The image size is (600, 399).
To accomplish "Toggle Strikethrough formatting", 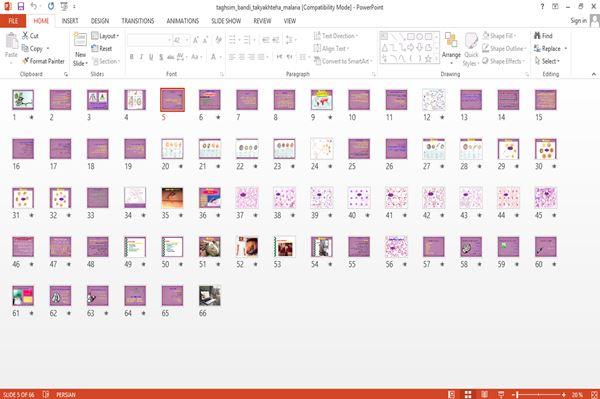I will [171, 57].
